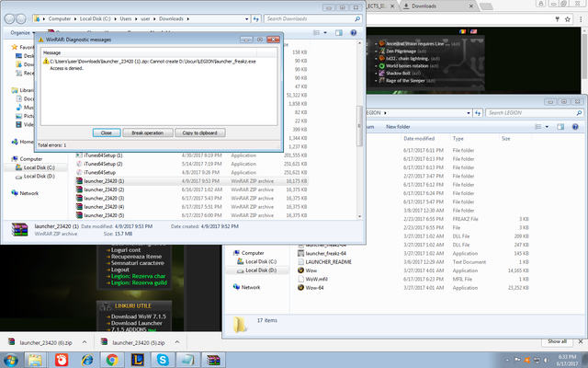
Task: Select iTunes64Setup (1) application
Action: tap(192, 155)
